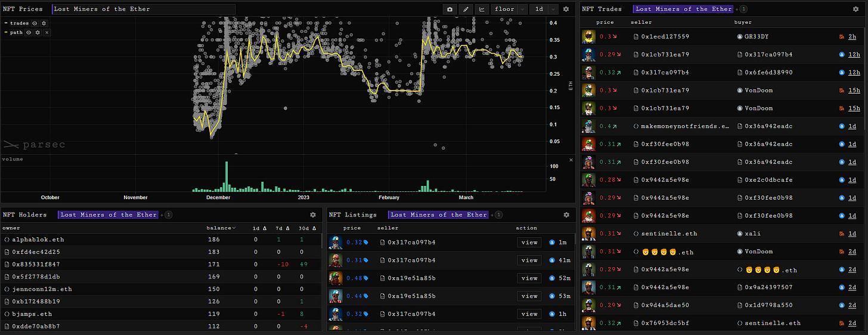Image resolution: width=868 pixels, height=335 pixels.
Task: Click OpenSea icon on 41m listing row
Action: coord(551,260)
